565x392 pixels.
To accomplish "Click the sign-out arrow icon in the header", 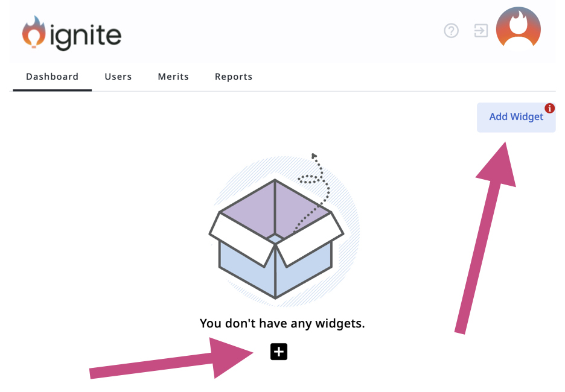I will pyautogui.click(x=481, y=31).
